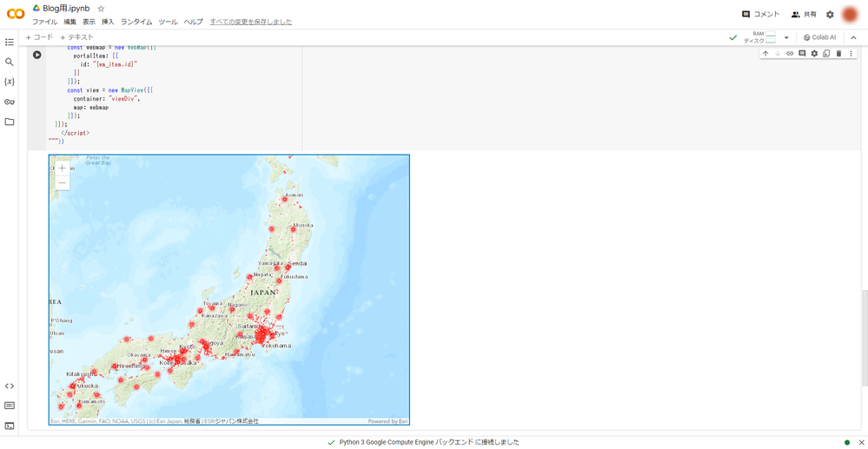
Task: Move cell down with arrow
Action: point(778,53)
